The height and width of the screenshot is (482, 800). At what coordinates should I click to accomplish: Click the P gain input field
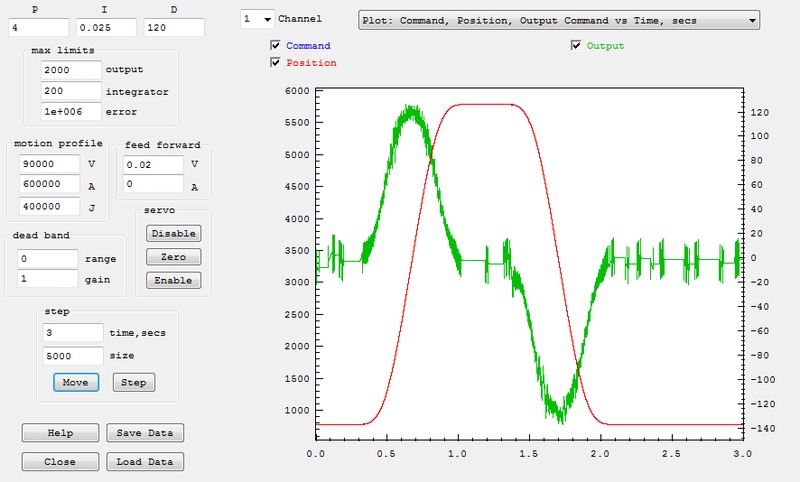tap(37, 27)
